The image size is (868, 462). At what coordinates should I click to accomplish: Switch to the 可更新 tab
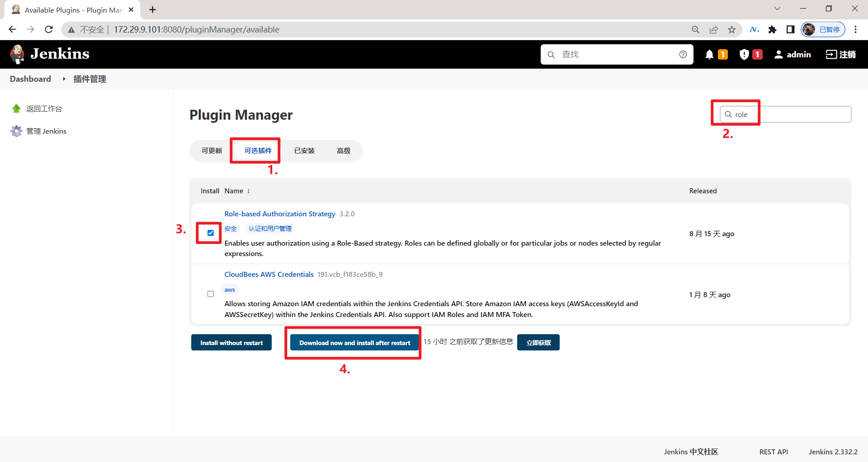[x=212, y=151]
